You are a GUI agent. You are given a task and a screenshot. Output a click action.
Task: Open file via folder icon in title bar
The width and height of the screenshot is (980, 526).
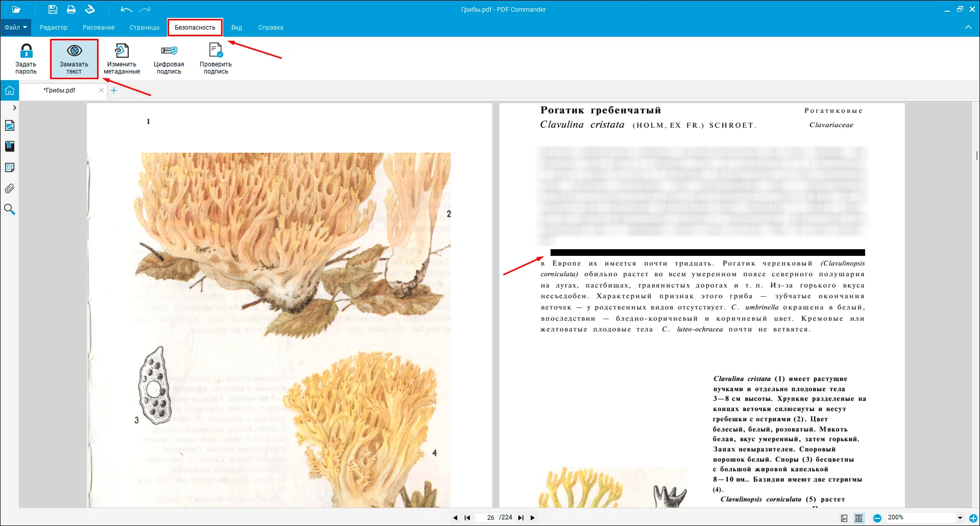tap(16, 9)
